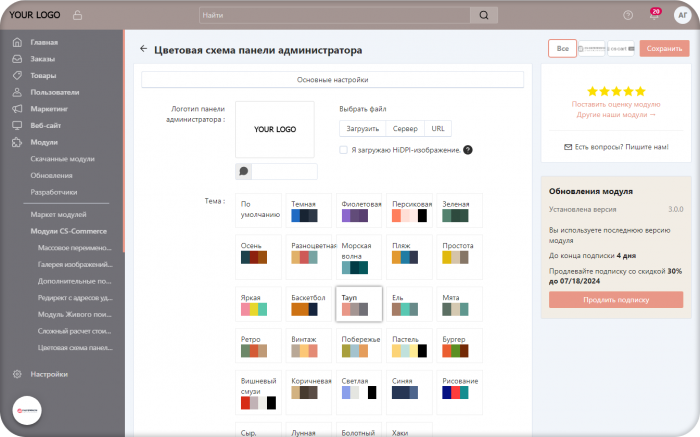The height and width of the screenshot is (437, 700).
Task: Rate module with the five stars
Action: [x=616, y=92]
